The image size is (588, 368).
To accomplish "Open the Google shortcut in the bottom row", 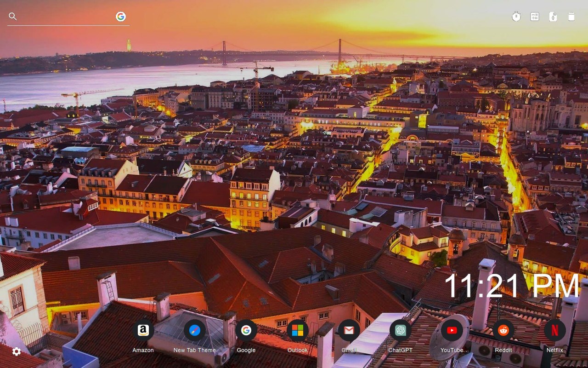I will tap(246, 330).
